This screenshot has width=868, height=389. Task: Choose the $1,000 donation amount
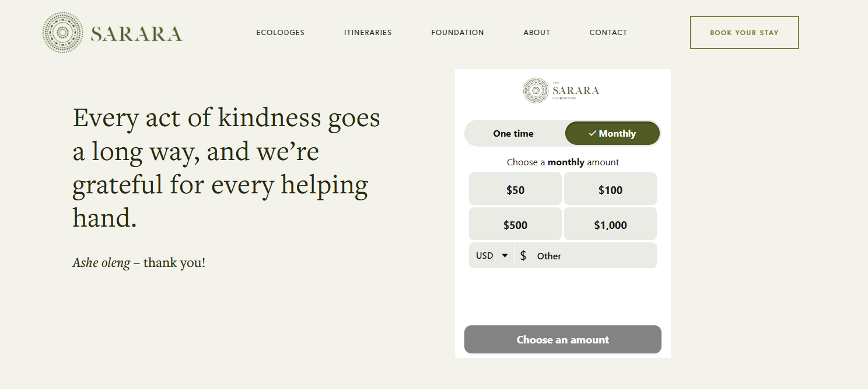610,224
